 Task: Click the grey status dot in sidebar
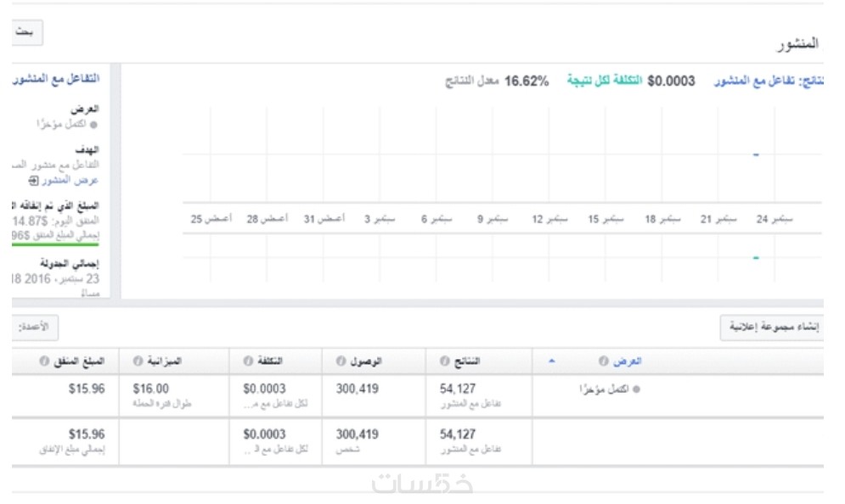pyautogui.click(x=93, y=124)
